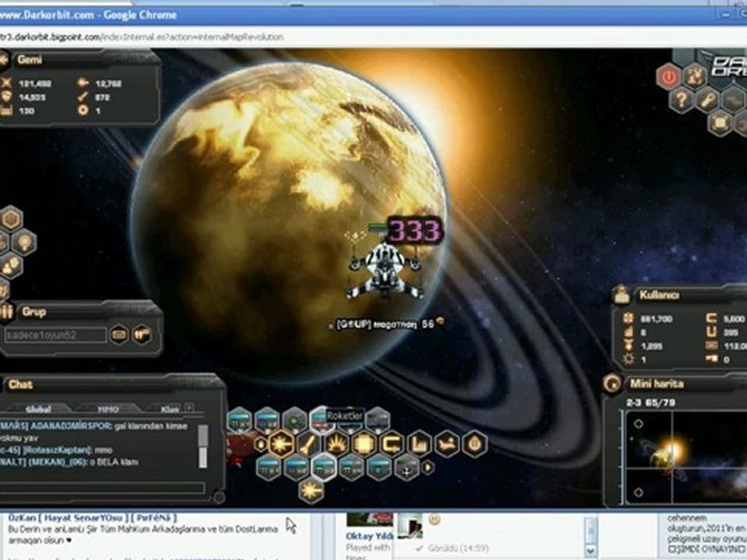The width and height of the screenshot is (747, 560).
Task: Click the smiley emoji in the bottom page
Action: pyautogui.click(x=434, y=520)
